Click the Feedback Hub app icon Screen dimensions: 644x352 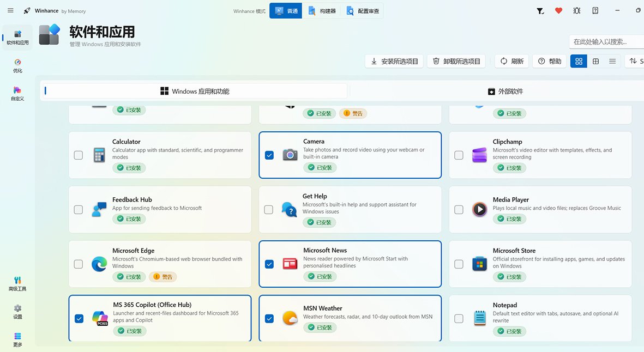(x=99, y=210)
